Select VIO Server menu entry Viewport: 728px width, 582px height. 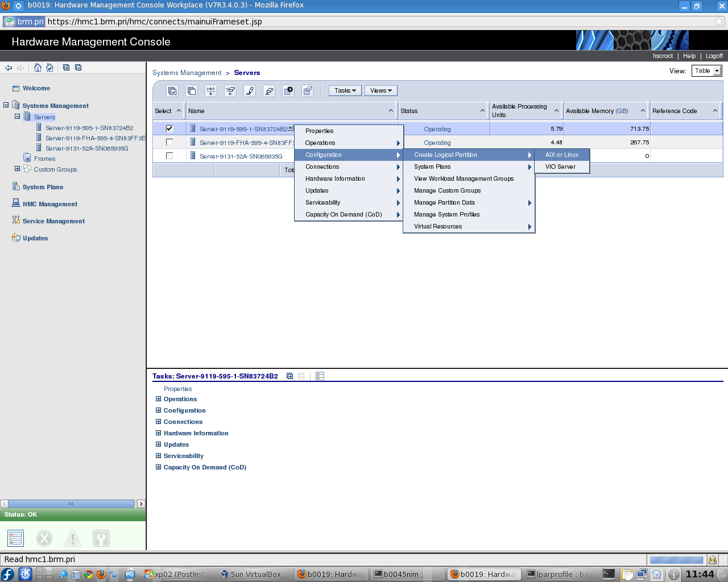(560, 167)
